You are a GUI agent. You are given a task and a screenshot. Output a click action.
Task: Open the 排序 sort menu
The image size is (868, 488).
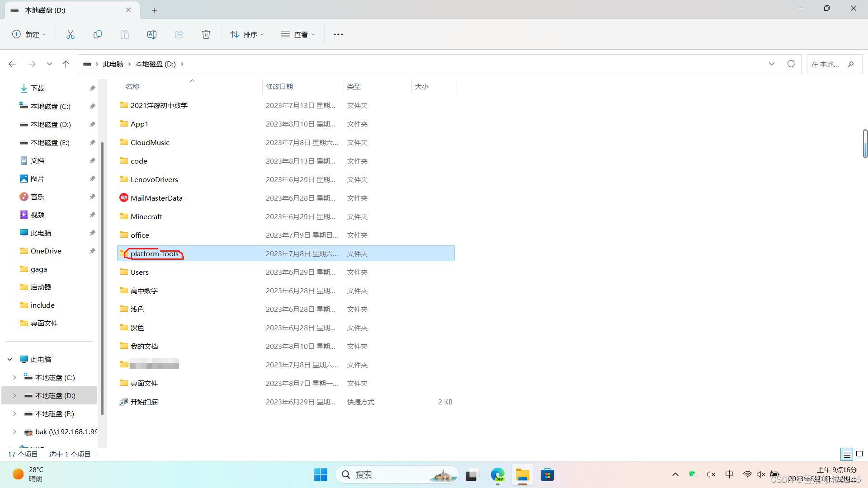(247, 34)
